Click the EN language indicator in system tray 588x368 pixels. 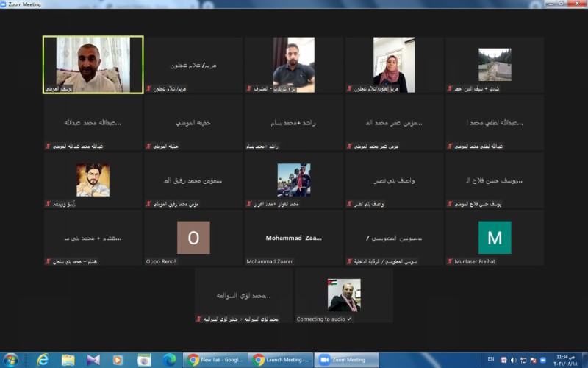pyautogui.click(x=491, y=360)
